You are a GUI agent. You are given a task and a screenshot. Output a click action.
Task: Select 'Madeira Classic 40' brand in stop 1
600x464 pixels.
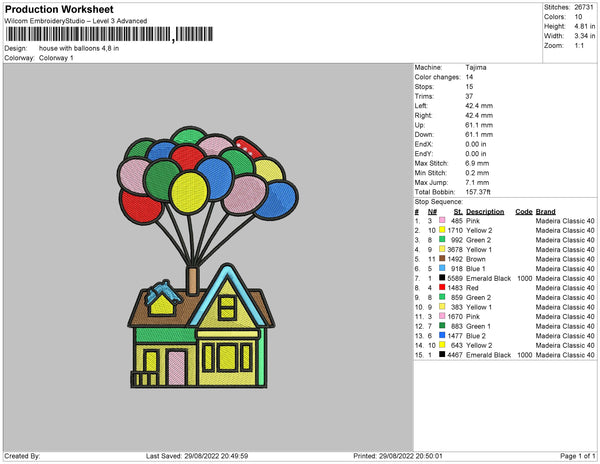point(565,221)
